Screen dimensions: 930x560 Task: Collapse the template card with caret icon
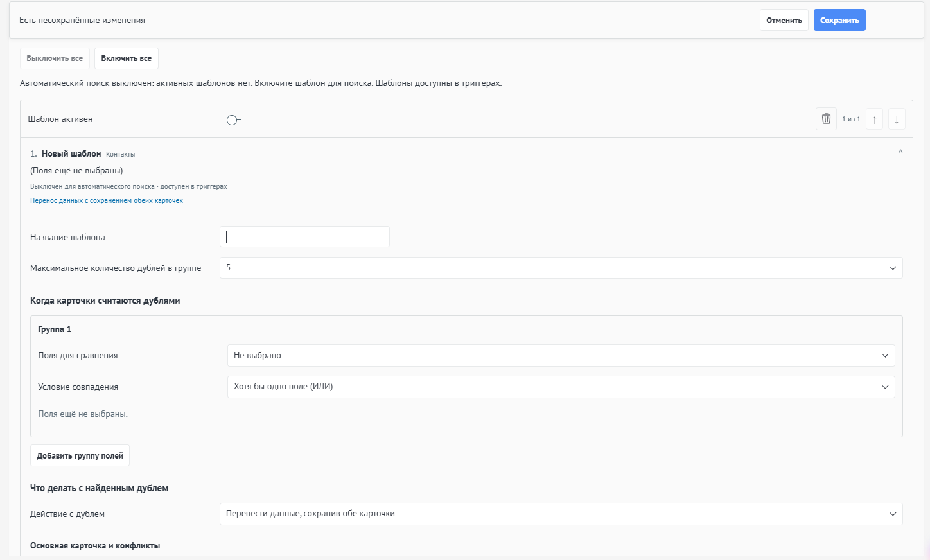(900, 152)
